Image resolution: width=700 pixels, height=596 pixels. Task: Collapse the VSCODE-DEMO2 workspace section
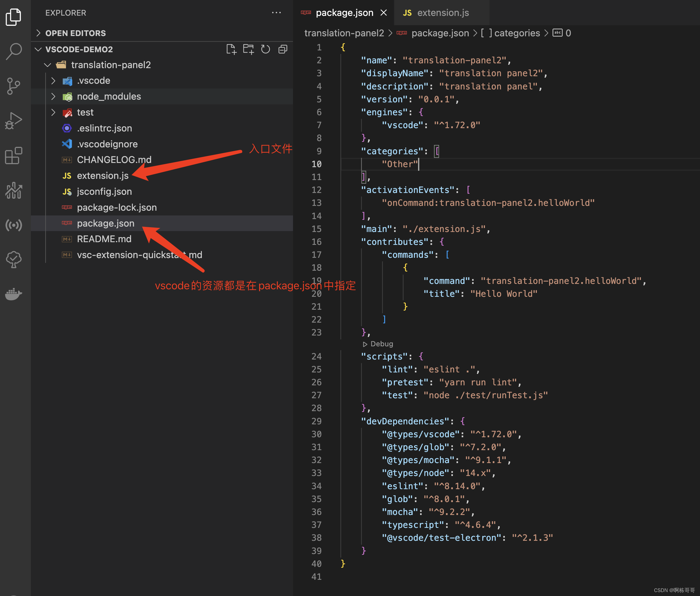79,49
